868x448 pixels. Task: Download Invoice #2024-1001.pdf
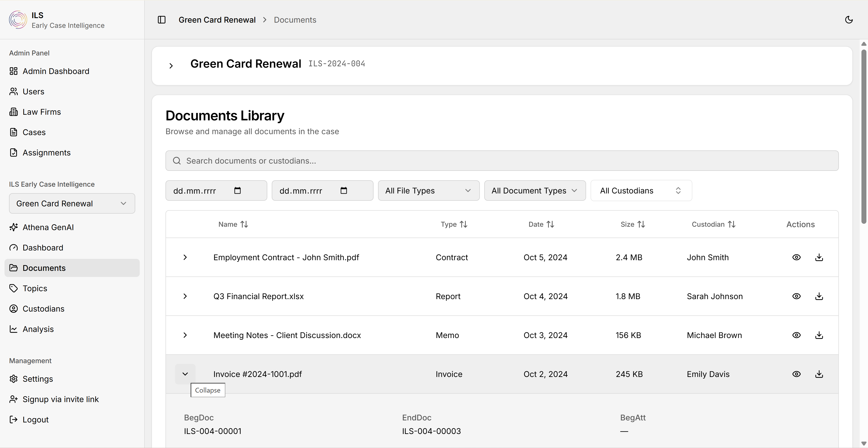click(819, 374)
